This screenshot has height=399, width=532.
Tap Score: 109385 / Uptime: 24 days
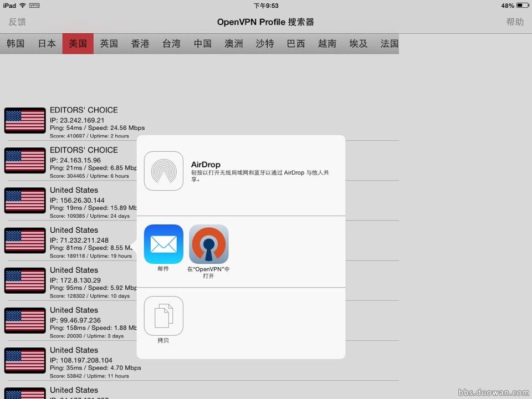pyautogui.click(x=90, y=216)
